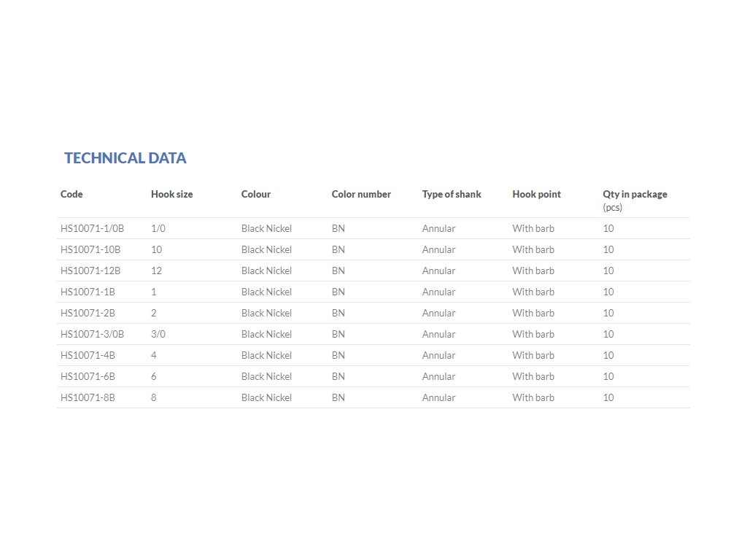The width and height of the screenshot is (747, 560).
Task: Click With barb in the HS10071-10B row
Action: (x=533, y=249)
